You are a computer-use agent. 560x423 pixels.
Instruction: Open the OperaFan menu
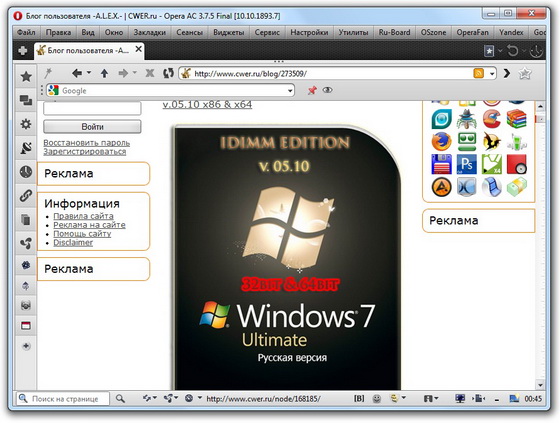click(x=472, y=32)
